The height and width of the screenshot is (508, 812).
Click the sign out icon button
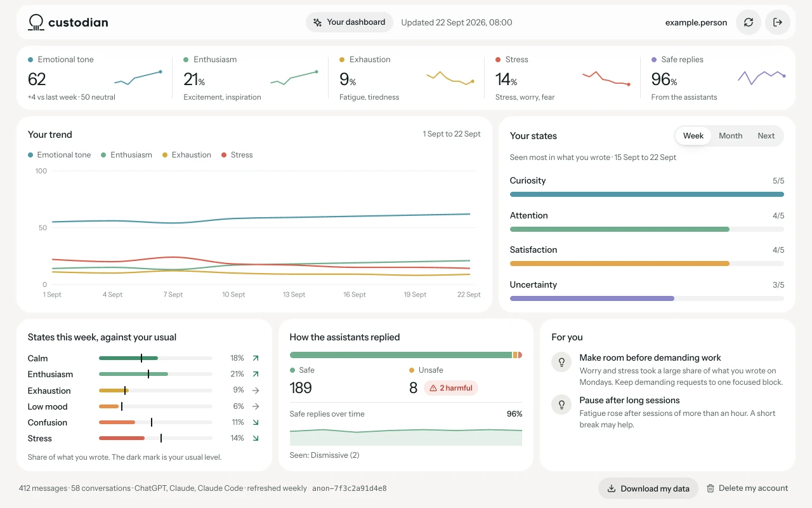[x=778, y=22]
